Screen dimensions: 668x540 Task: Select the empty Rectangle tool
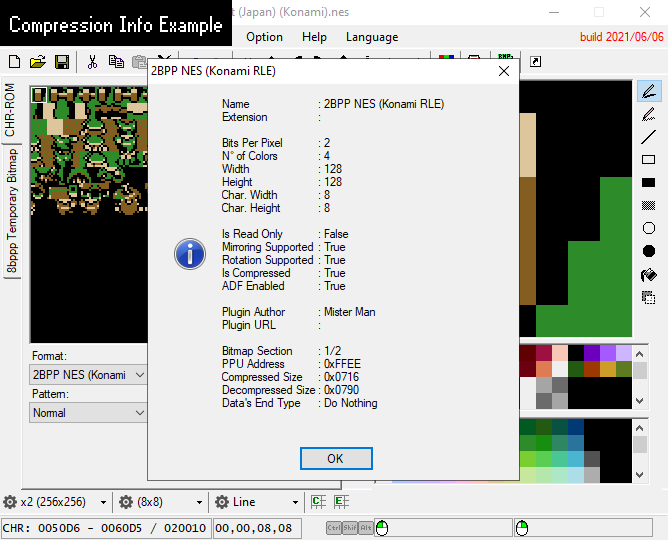(x=648, y=160)
